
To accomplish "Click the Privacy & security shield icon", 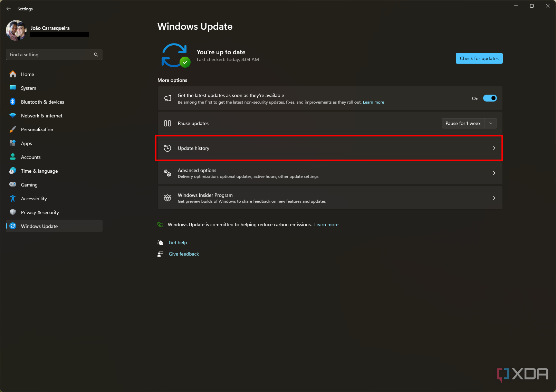I will (x=13, y=212).
